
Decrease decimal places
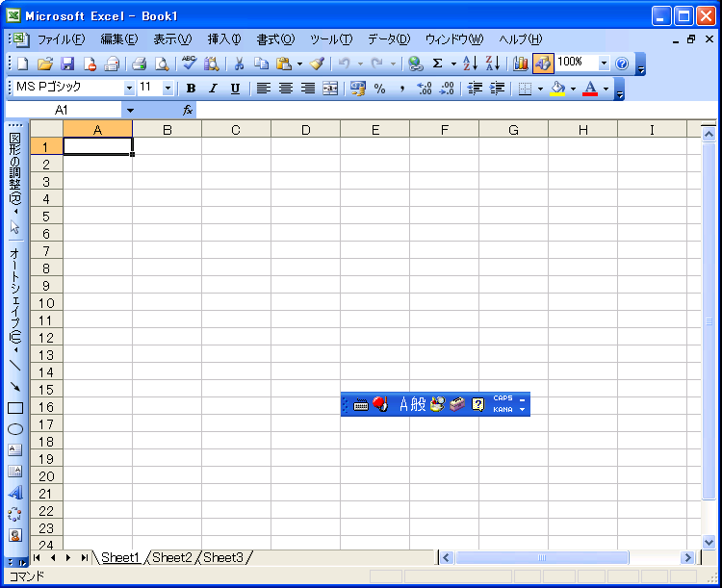[x=447, y=89]
